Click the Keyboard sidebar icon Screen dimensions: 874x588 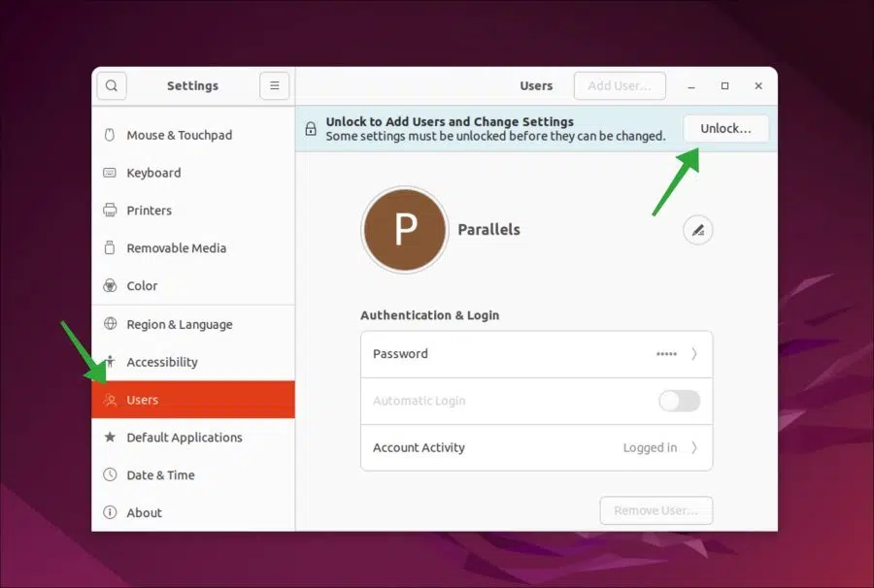[110, 173]
